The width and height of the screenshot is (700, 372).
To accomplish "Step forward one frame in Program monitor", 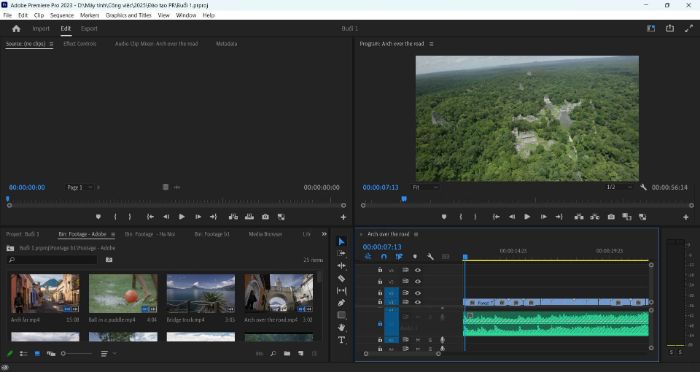I will pyautogui.click(x=543, y=217).
